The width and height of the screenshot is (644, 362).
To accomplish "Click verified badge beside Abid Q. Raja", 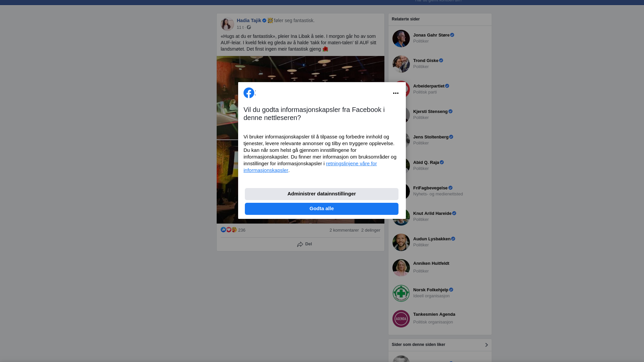I will click(442, 163).
